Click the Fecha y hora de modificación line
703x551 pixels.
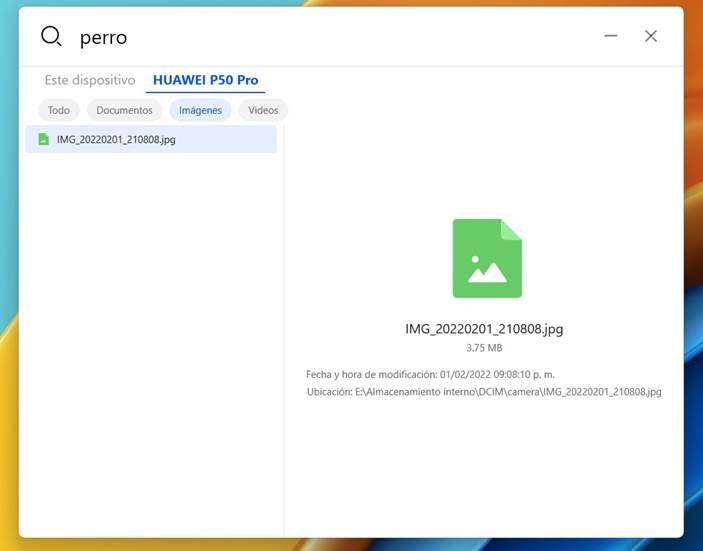point(430,374)
